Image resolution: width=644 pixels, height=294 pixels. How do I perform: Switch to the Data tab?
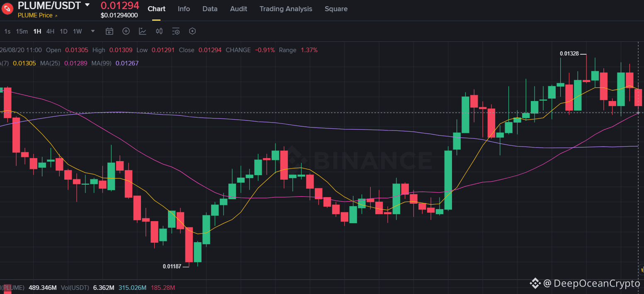tap(210, 9)
